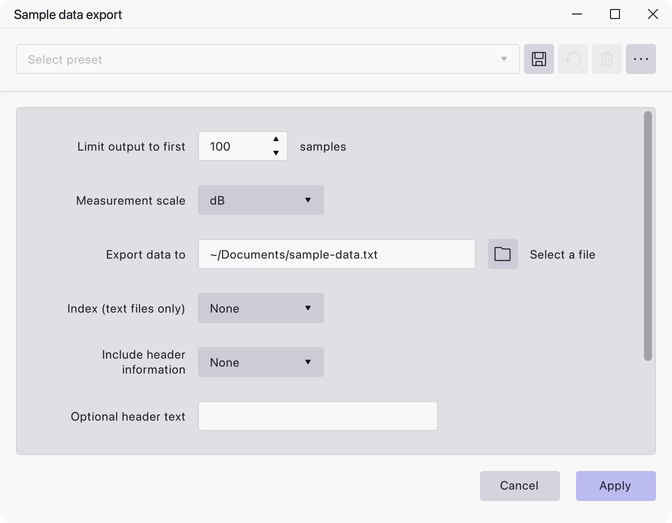Open the Include header information dropdown
The height and width of the screenshot is (523, 672).
pyautogui.click(x=261, y=362)
